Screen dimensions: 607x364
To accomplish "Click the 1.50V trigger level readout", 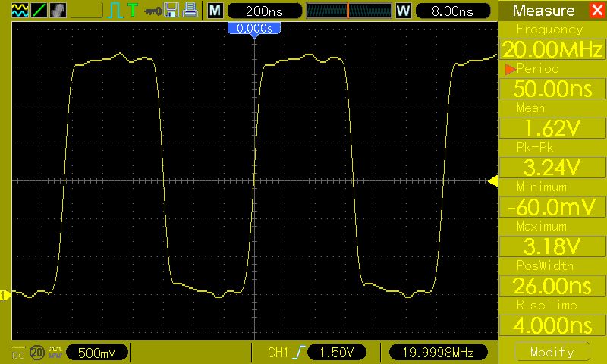I will coord(337,353).
